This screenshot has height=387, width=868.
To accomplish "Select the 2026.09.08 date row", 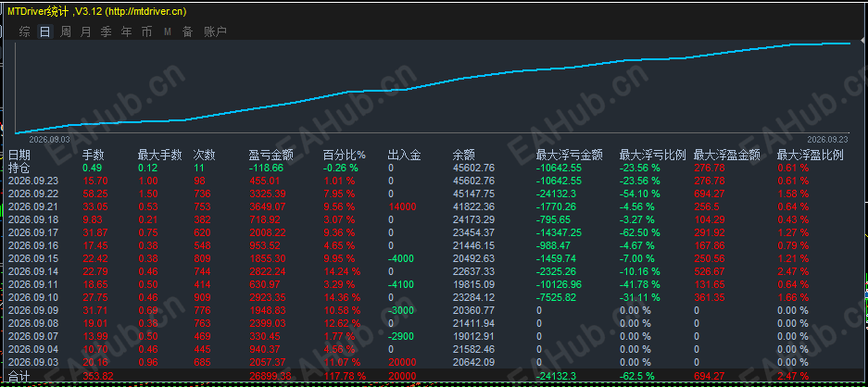I will tap(33, 323).
